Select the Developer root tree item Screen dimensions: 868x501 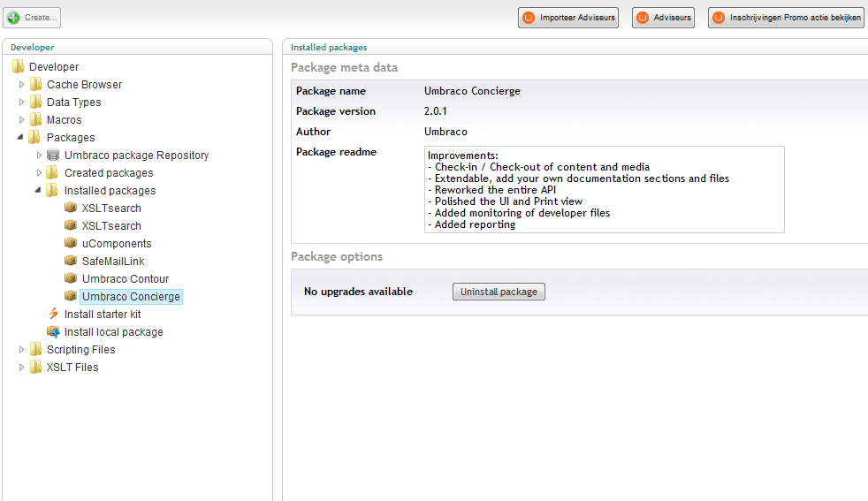coord(54,67)
